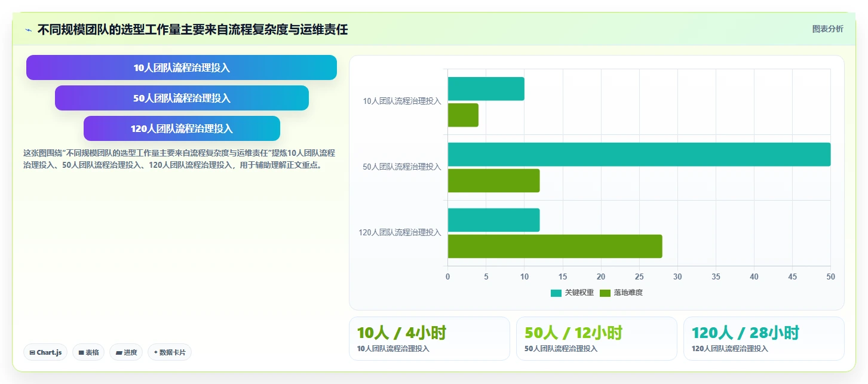Click the 表格 tag chip
Image resolution: width=868 pixels, height=384 pixels.
coord(88,352)
